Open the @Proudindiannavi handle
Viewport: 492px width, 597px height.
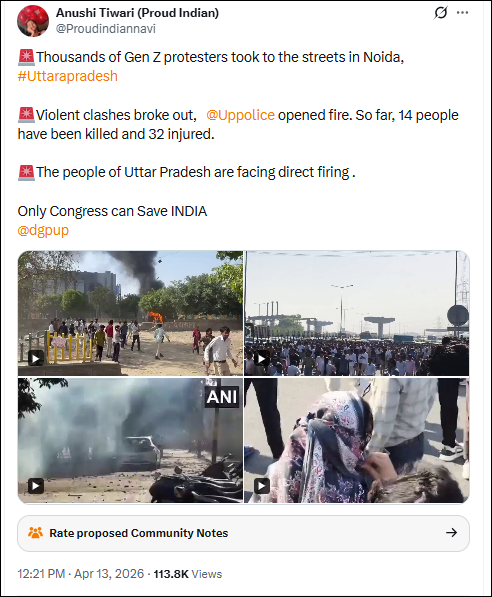(106, 29)
